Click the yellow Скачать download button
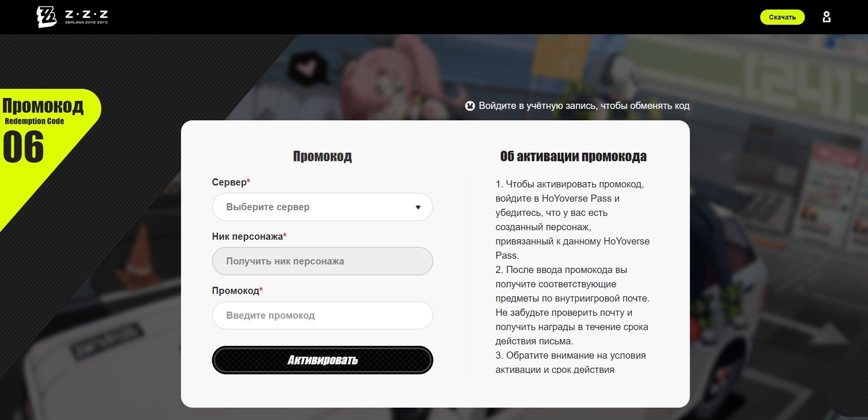The width and height of the screenshot is (868, 420). point(782,17)
